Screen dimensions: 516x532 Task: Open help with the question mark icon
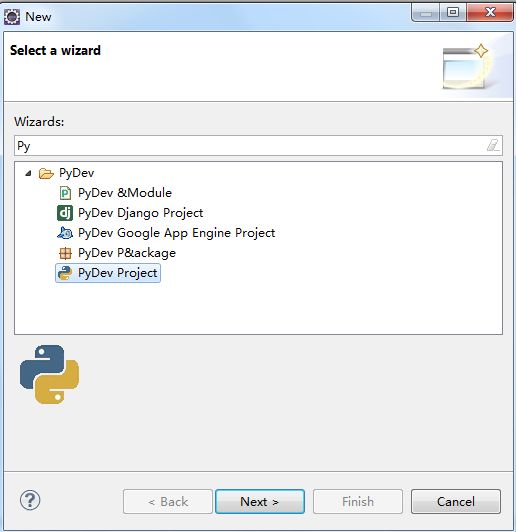point(30,500)
